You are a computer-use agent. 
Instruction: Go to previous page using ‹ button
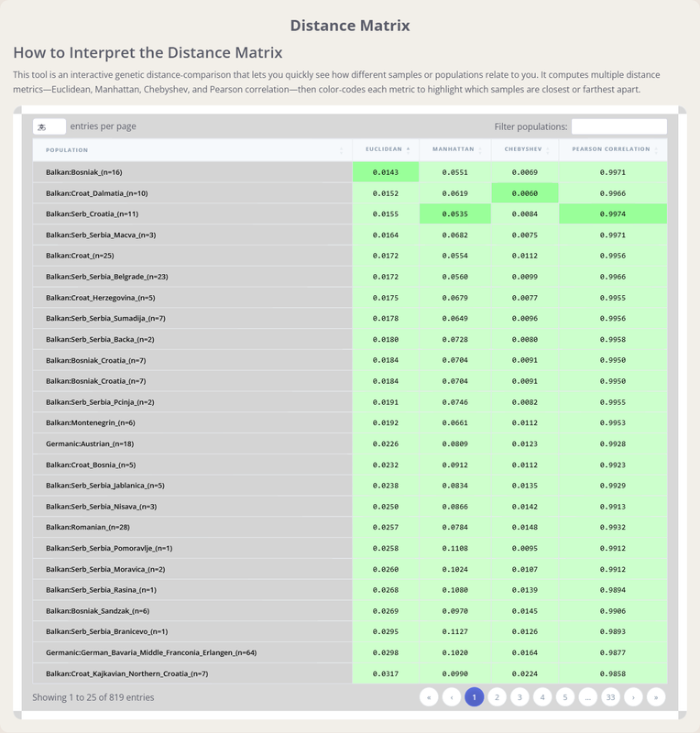[452, 697]
